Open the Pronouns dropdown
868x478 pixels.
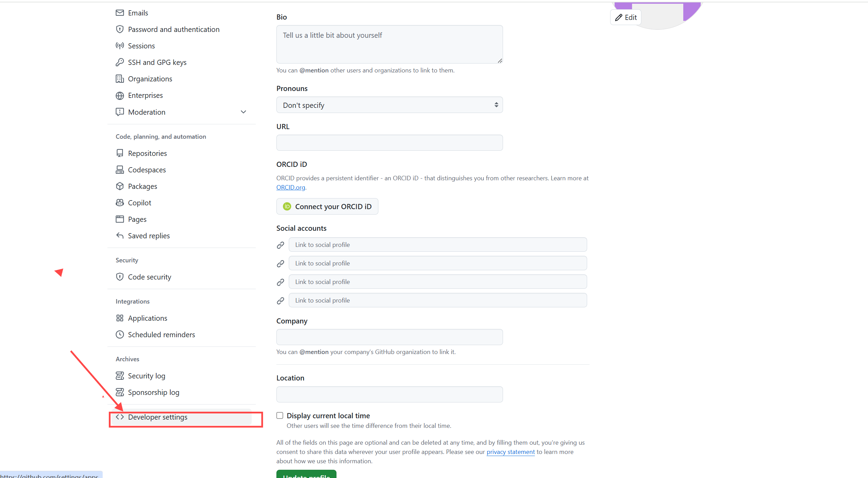tap(389, 105)
